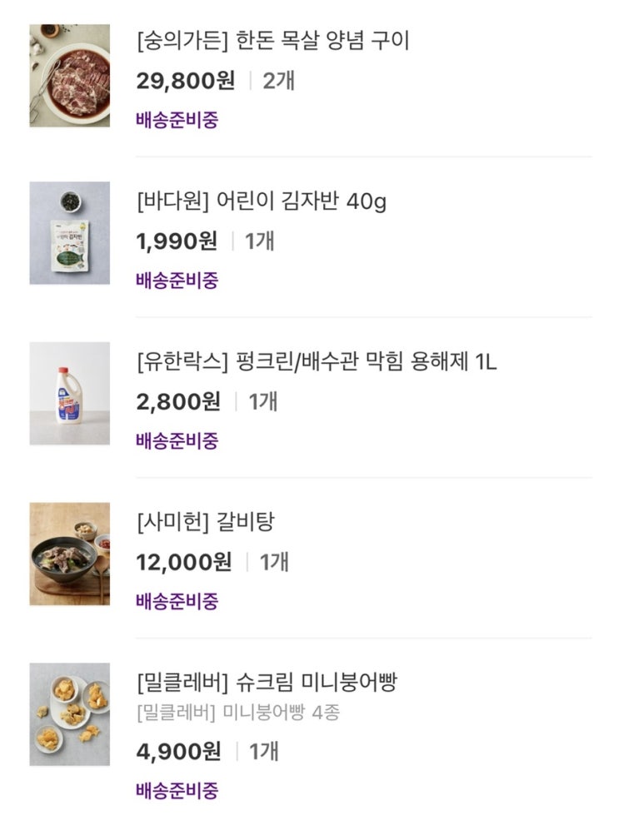Image resolution: width=619 pixels, height=840 pixels.
Task: Open the 유한락스 drain cleaner bottle image
Action: pos(70,393)
